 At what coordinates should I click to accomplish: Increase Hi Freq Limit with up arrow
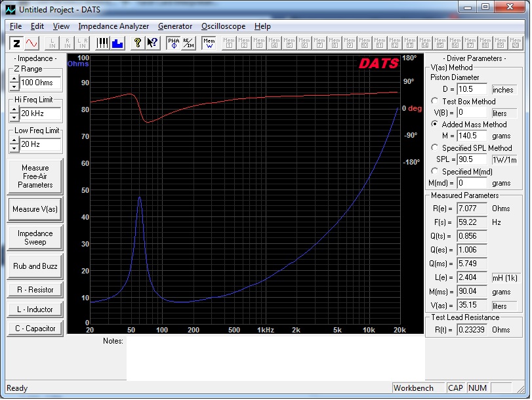[x=14, y=110]
